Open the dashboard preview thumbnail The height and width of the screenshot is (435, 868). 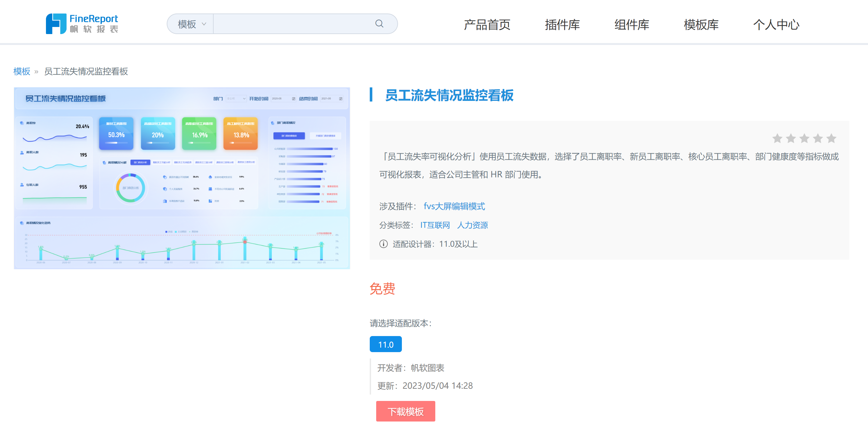click(x=182, y=178)
